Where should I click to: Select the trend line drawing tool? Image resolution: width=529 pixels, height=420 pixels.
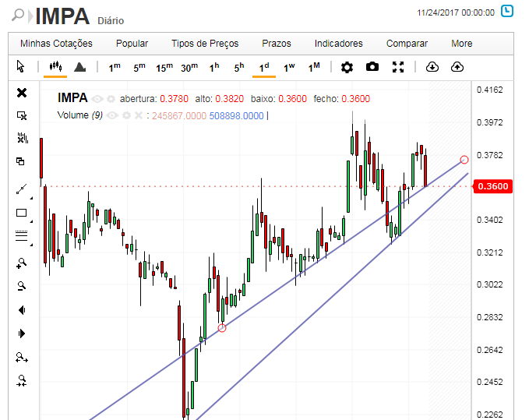tap(22, 189)
